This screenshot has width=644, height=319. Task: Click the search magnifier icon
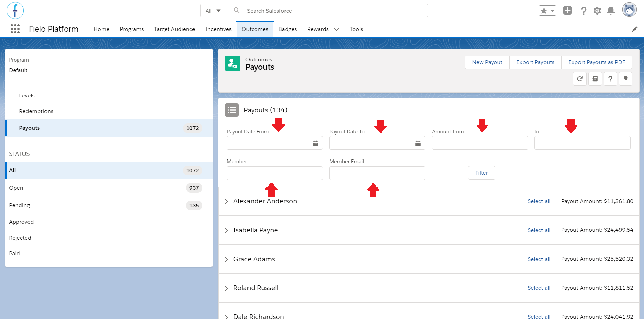(237, 11)
